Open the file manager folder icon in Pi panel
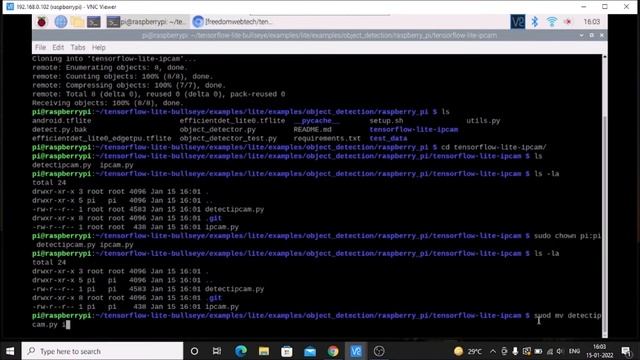This screenshot has width=640, height=360. (77, 22)
